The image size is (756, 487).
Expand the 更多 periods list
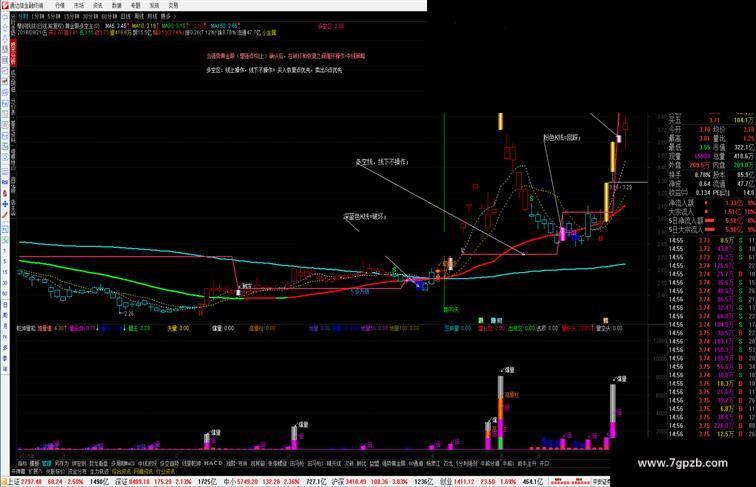click(167, 16)
